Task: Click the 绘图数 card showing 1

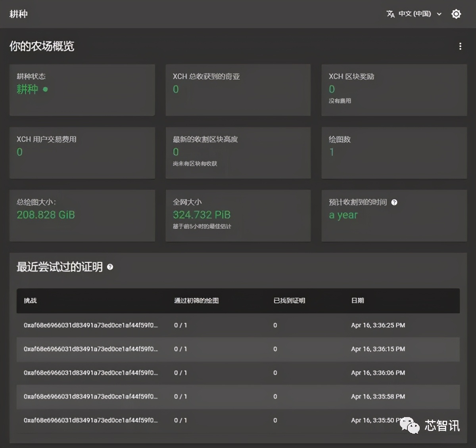Action: coord(394,153)
